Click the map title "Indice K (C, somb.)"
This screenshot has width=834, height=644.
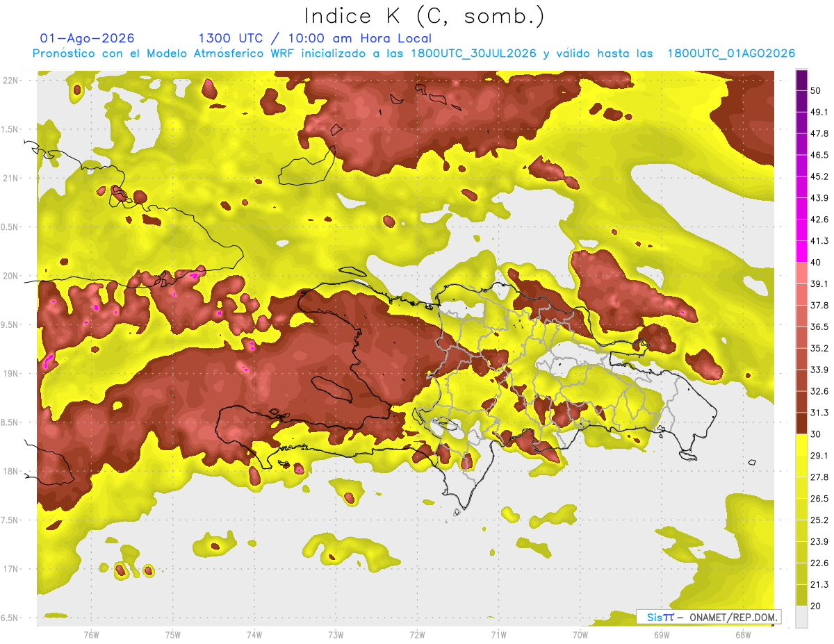click(x=424, y=17)
